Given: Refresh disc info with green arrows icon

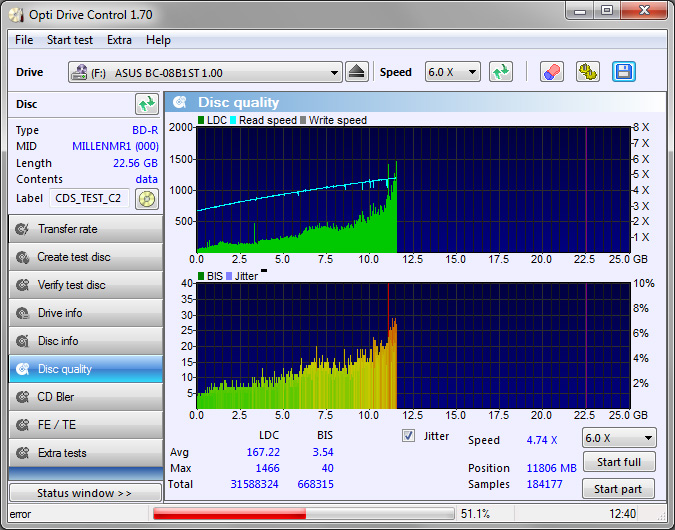Looking at the screenshot, I should (147, 104).
